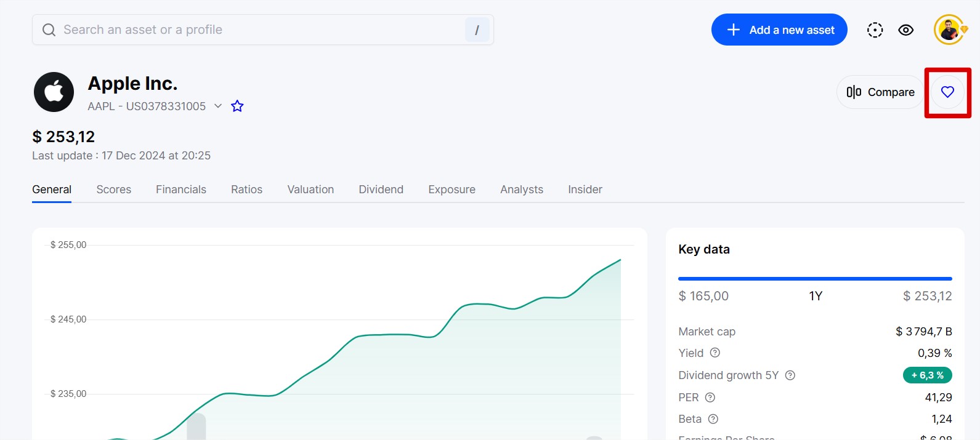The width and height of the screenshot is (980, 440).
Task: Click the Last update timestamp text
Action: pyautogui.click(x=121, y=156)
